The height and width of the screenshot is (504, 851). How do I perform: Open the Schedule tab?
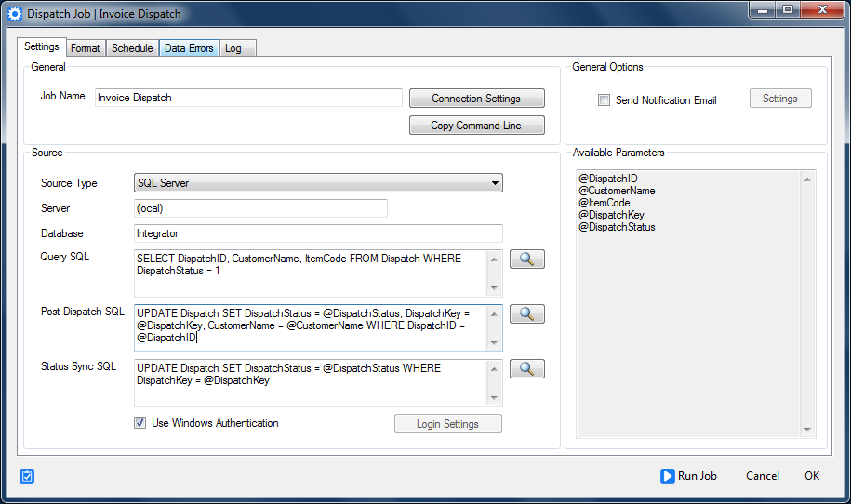pyautogui.click(x=132, y=48)
